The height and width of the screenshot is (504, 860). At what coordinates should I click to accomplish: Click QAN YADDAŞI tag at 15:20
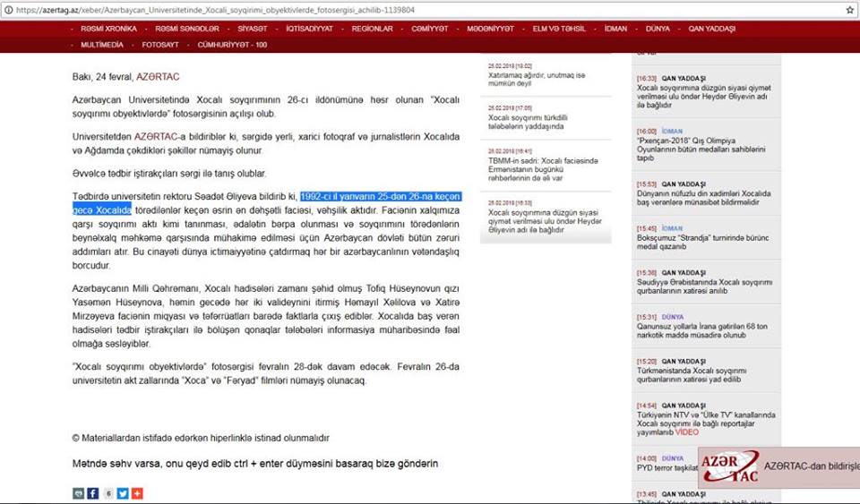684,361
